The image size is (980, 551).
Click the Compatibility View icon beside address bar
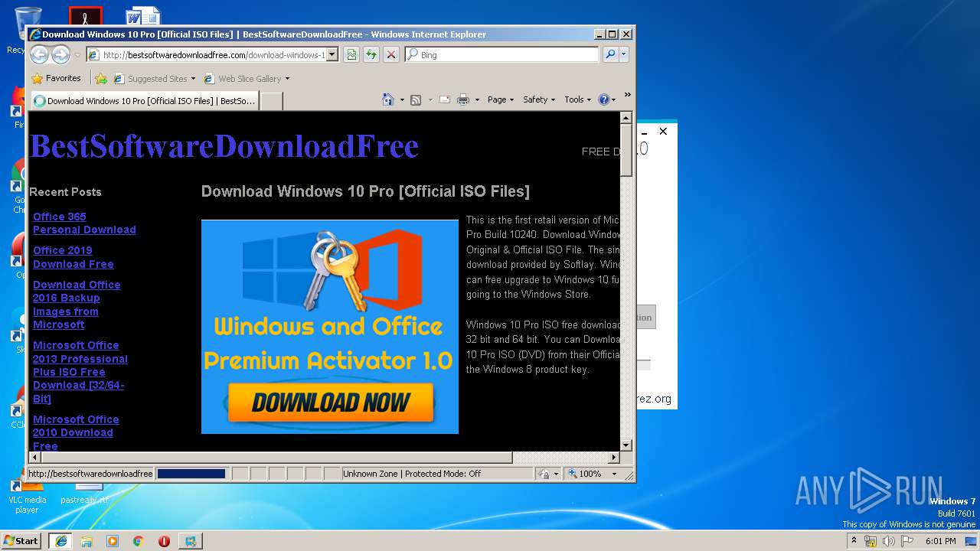coord(351,54)
